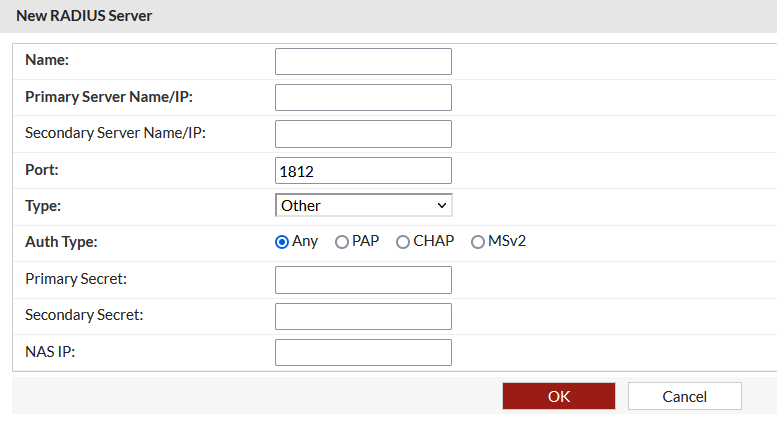Click the Primary Secret input box

click(363, 280)
